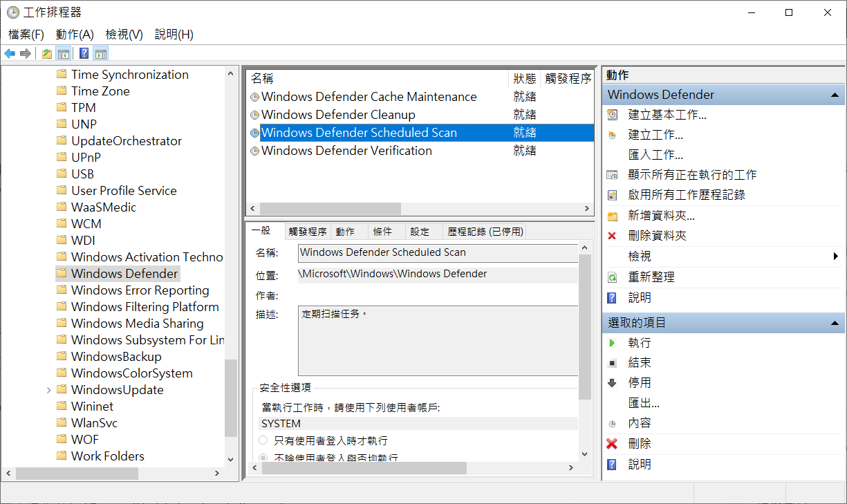This screenshot has width=847, height=504.
Task: Click 匯出... action
Action: 644,403
